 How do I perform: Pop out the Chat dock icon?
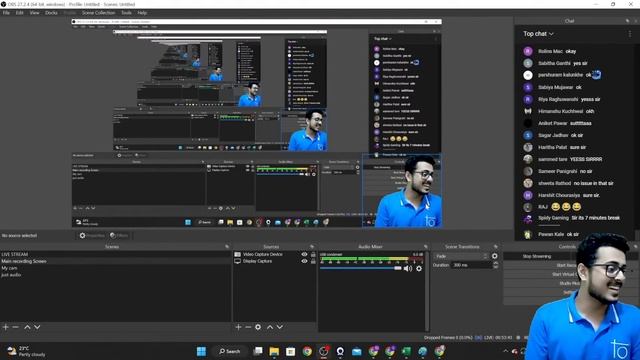(627, 21)
